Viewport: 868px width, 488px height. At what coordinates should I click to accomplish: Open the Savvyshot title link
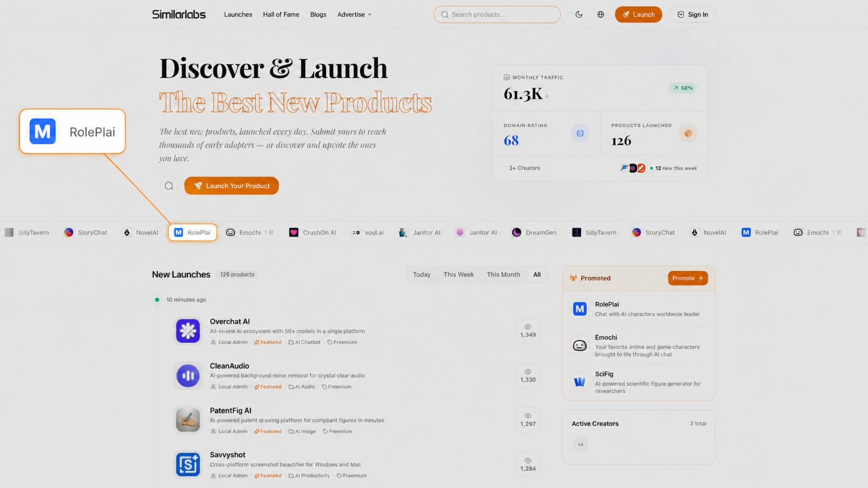click(x=227, y=455)
